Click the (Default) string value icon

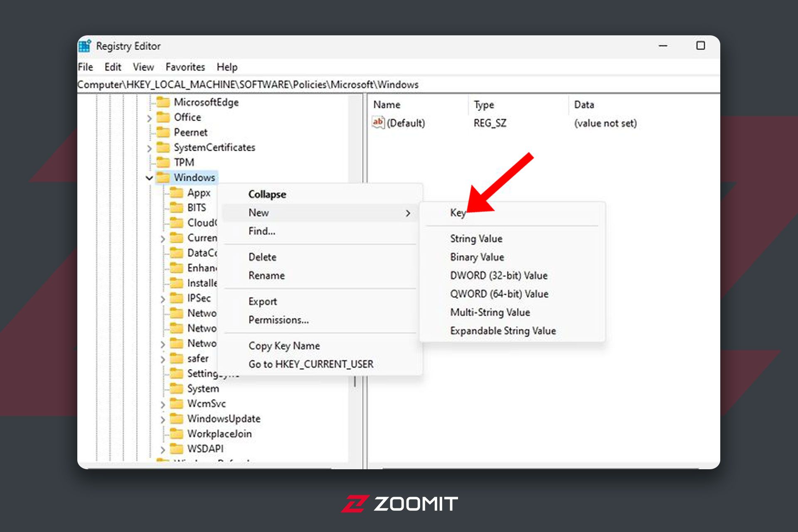[x=378, y=123]
